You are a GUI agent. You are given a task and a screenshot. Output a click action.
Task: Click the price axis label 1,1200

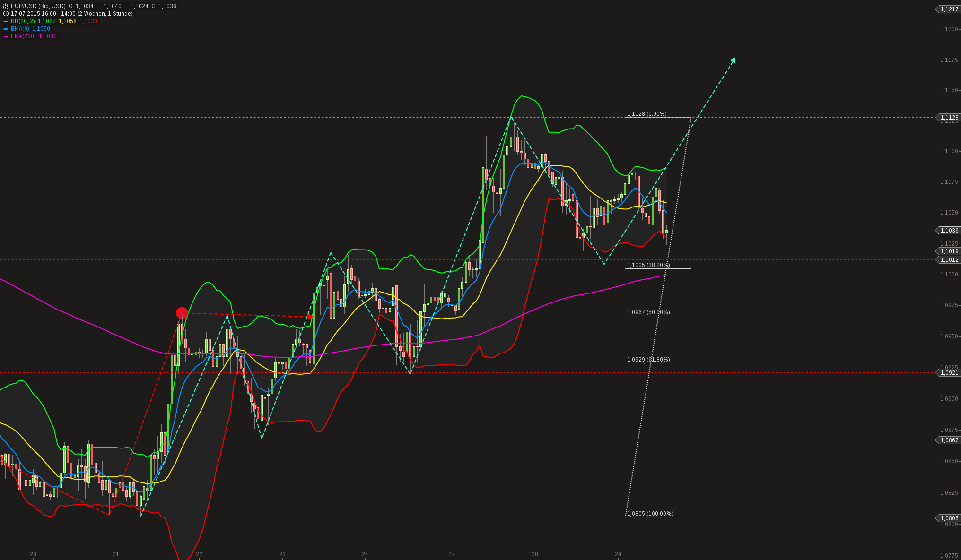click(949, 29)
